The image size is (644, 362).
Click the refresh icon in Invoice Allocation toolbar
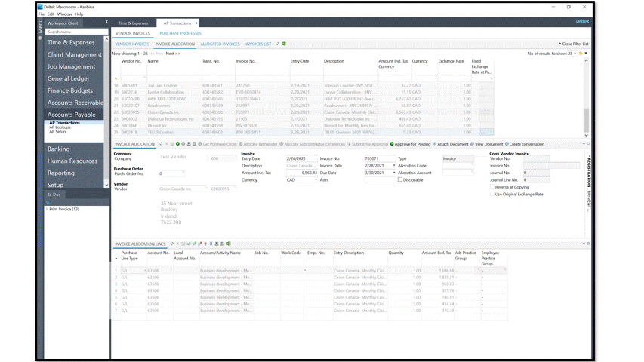[161, 144]
